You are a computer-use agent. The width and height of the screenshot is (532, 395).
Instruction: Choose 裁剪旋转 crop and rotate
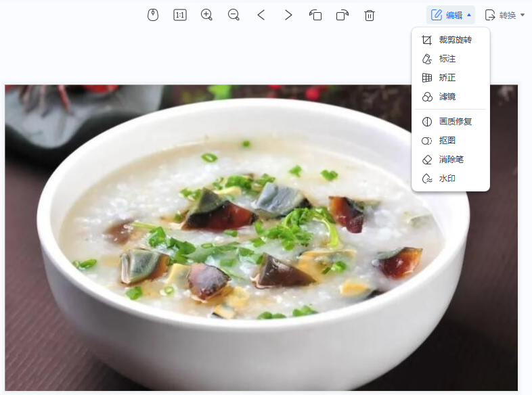451,40
